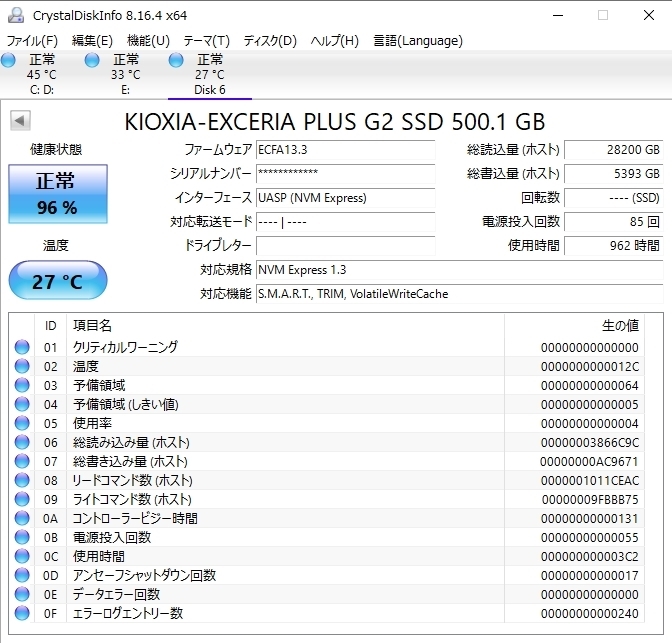Click status orb for ID 0F エラーログエントリー数
The height and width of the screenshot is (643, 672).
coord(22,613)
